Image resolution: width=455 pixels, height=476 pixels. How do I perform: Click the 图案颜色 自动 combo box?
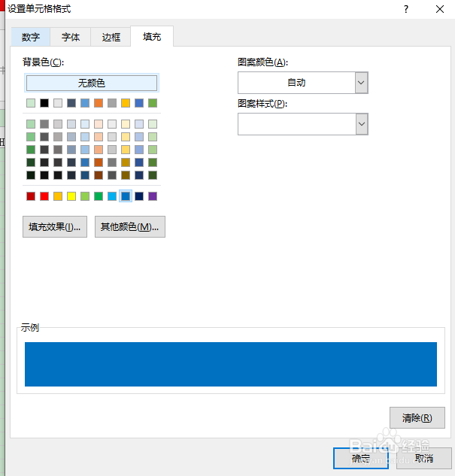coord(302,83)
